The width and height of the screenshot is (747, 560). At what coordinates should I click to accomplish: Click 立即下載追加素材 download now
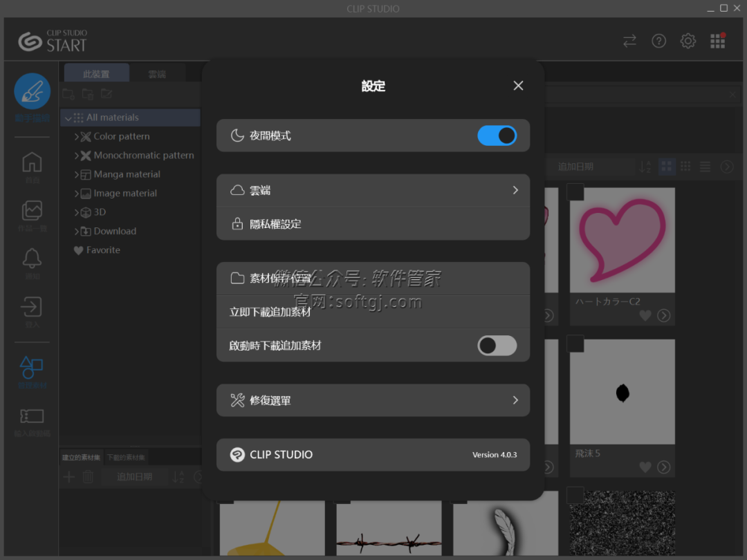point(373,312)
